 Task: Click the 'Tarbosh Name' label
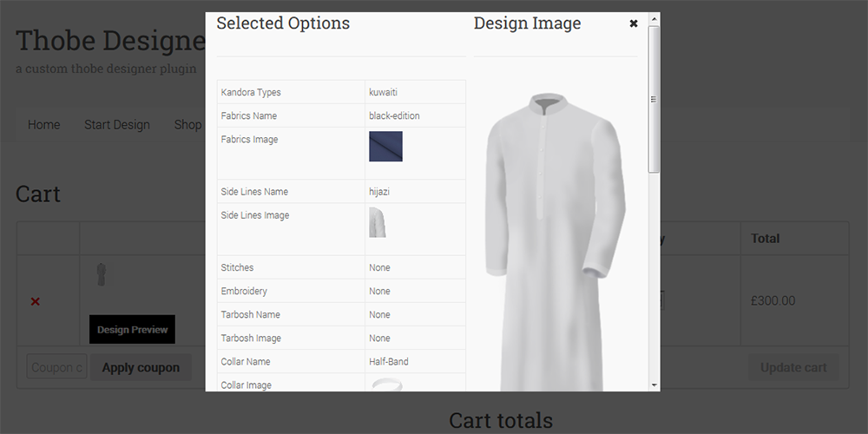250,314
